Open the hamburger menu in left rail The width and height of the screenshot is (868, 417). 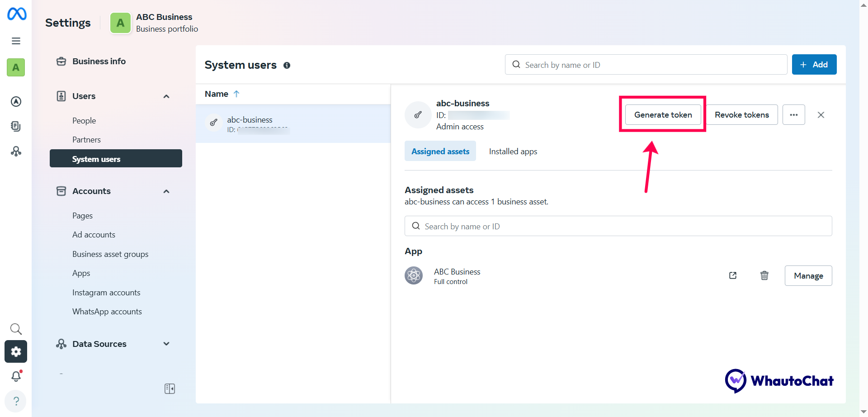(x=16, y=41)
